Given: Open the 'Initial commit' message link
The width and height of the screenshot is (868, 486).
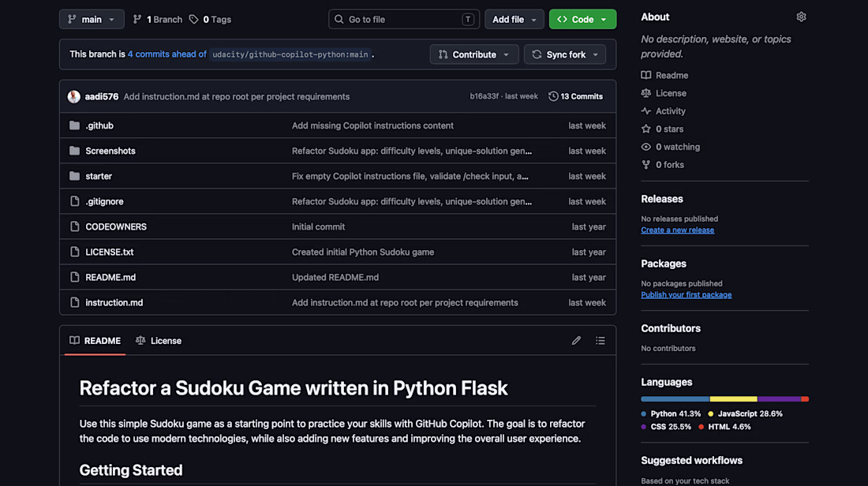Looking at the screenshot, I should tap(318, 226).
